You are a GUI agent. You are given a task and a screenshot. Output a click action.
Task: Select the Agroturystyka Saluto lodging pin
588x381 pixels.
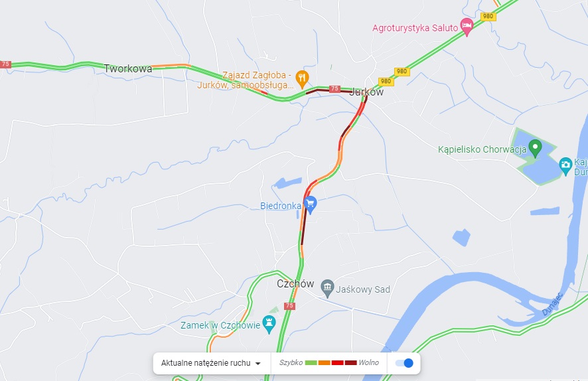tap(467, 27)
